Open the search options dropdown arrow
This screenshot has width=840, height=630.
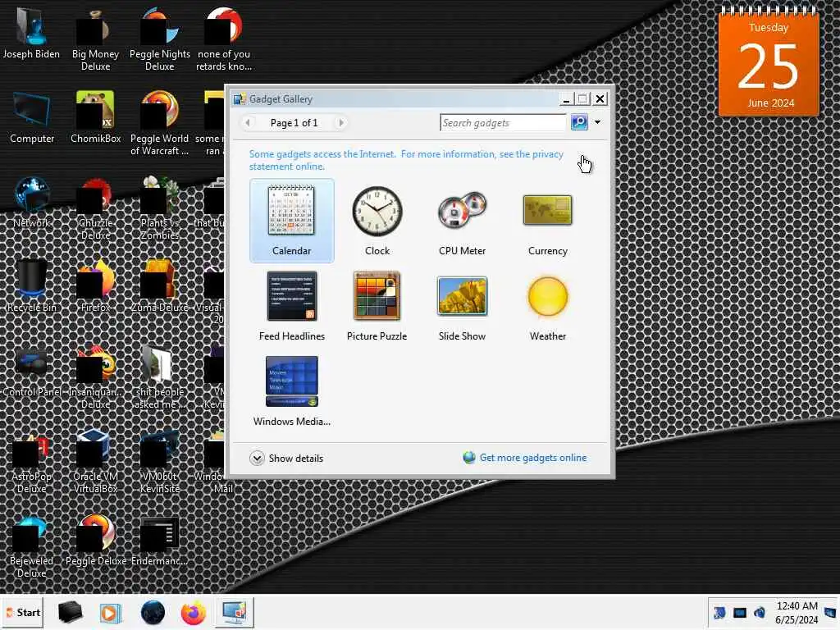597,122
